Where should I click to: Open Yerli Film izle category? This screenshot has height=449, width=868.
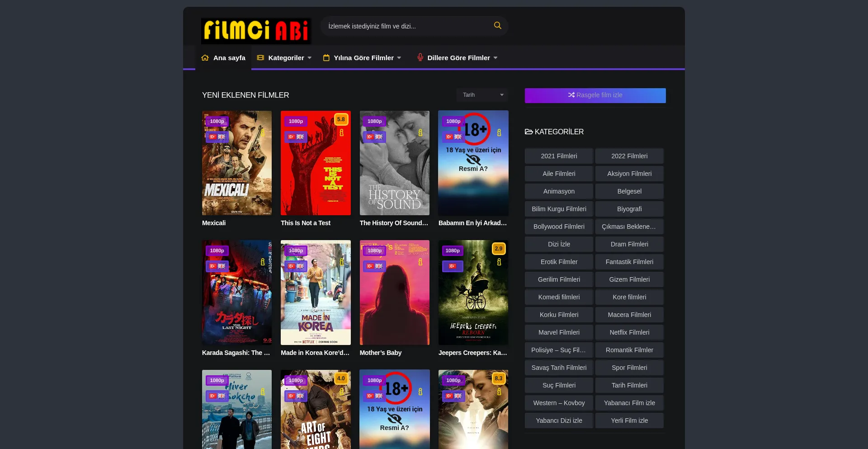click(x=629, y=421)
